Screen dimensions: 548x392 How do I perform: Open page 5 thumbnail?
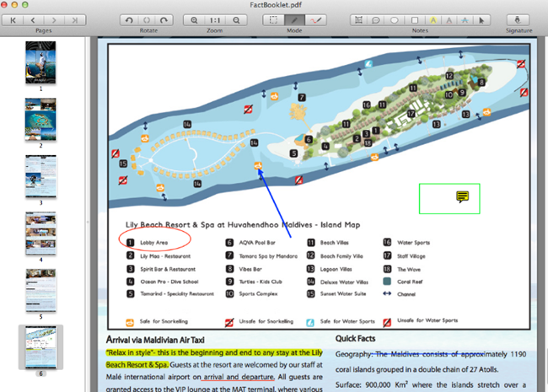point(40,290)
